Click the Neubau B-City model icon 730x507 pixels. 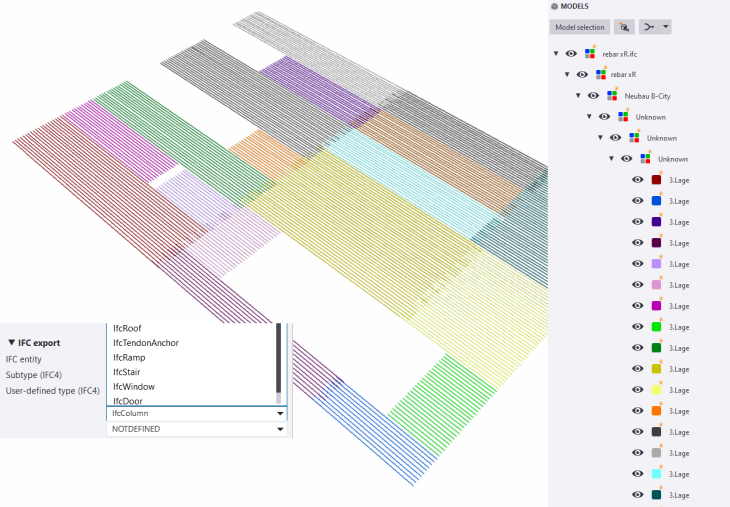click(x=612, y=96)
